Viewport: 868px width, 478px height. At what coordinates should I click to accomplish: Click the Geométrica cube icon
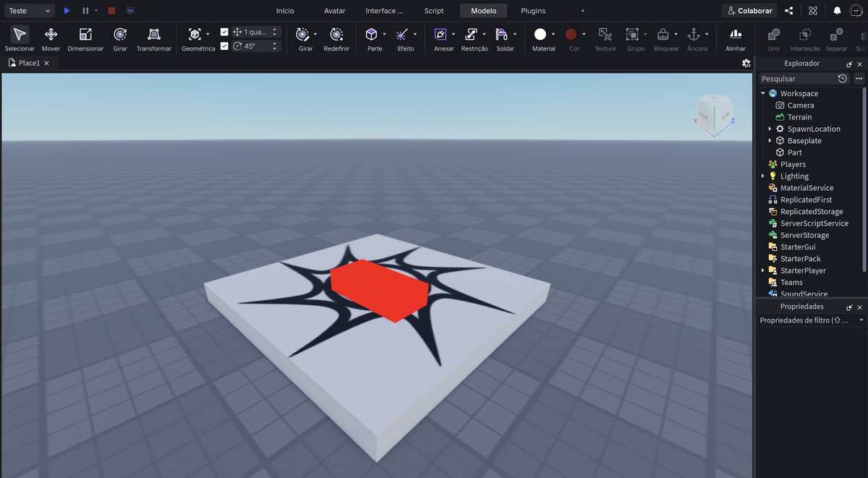point(195,34)
